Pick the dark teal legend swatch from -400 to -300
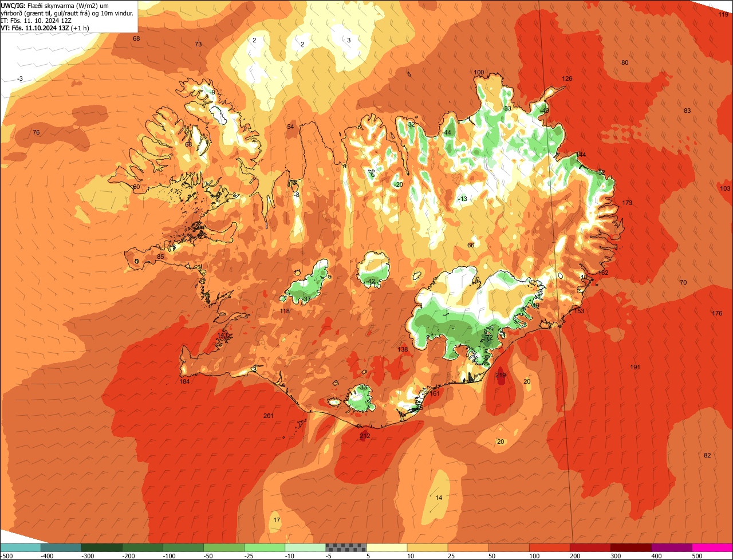 pos(61,547)
